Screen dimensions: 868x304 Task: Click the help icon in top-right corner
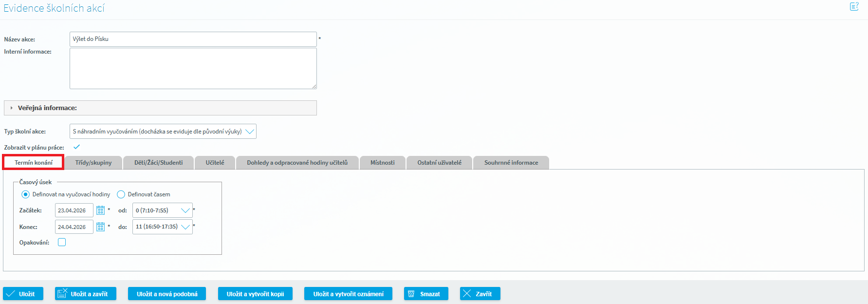[854, 7]
